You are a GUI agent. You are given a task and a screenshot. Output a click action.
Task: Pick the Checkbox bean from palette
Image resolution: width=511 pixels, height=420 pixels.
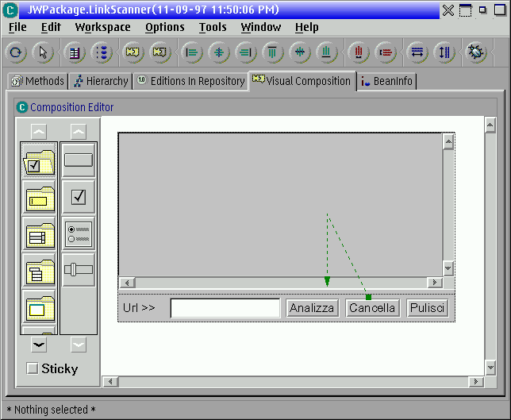pyautogui.click(x=79, y=197)
